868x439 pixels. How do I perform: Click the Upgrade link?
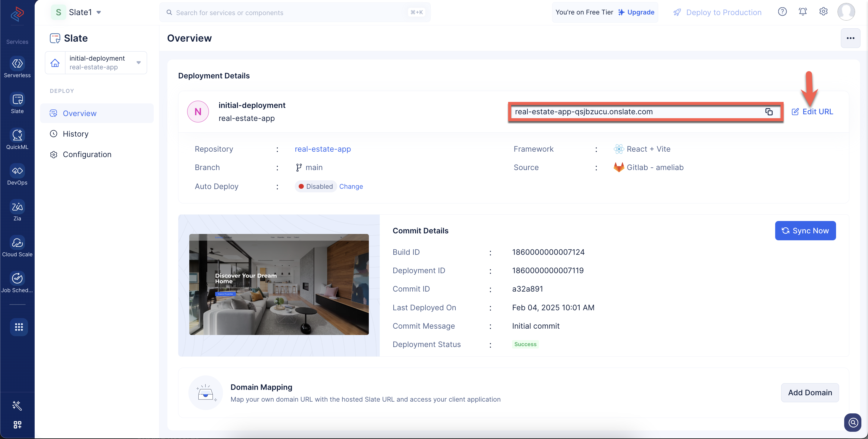pyautogui.click(x=636, y=12)
